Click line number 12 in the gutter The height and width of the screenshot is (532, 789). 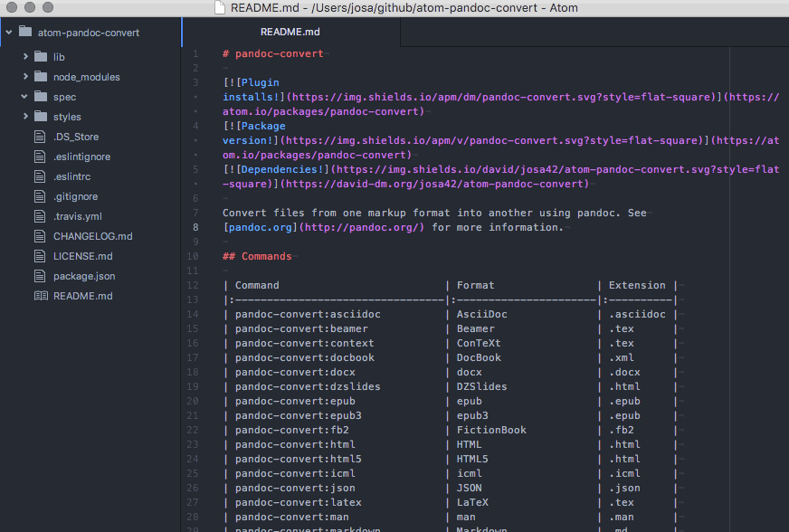(192, 285)
